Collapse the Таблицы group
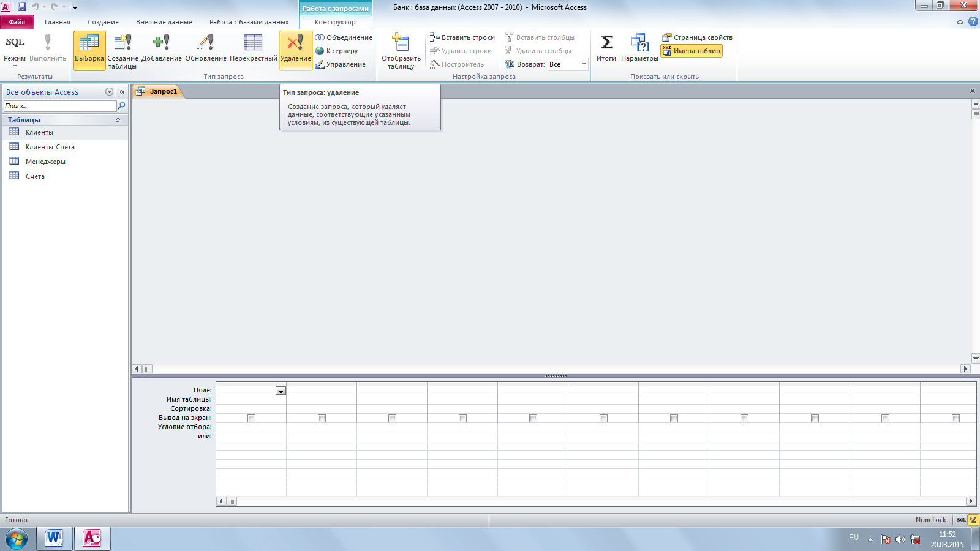Viewport: 980px width, 551px height. [x=118, y=120]
